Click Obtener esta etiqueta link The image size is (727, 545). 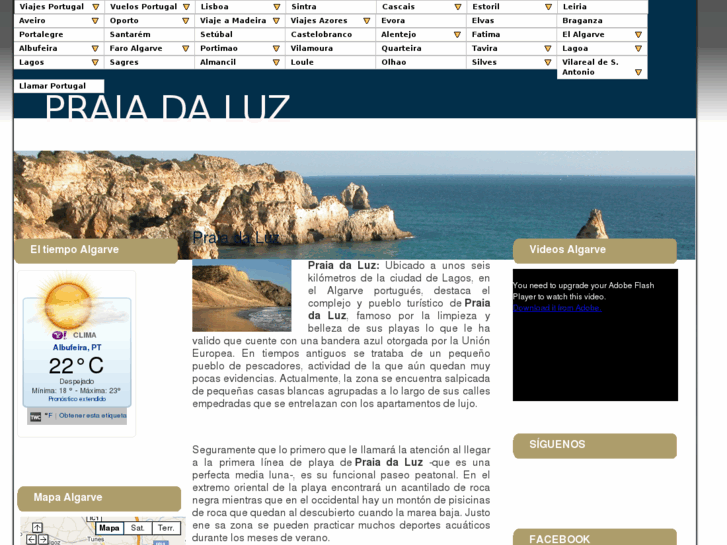click(x=92, y=416)
